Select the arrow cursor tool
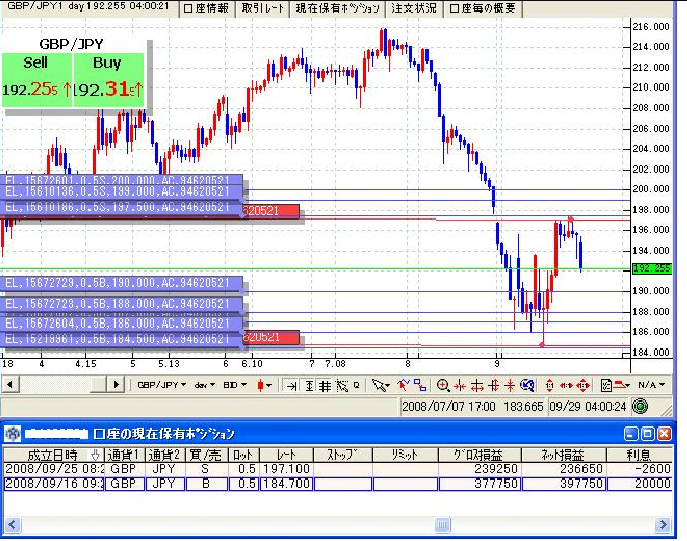Image resolution: width=687 pixels, height=541 pixels. pyautogui.click(x=379, y=384)
